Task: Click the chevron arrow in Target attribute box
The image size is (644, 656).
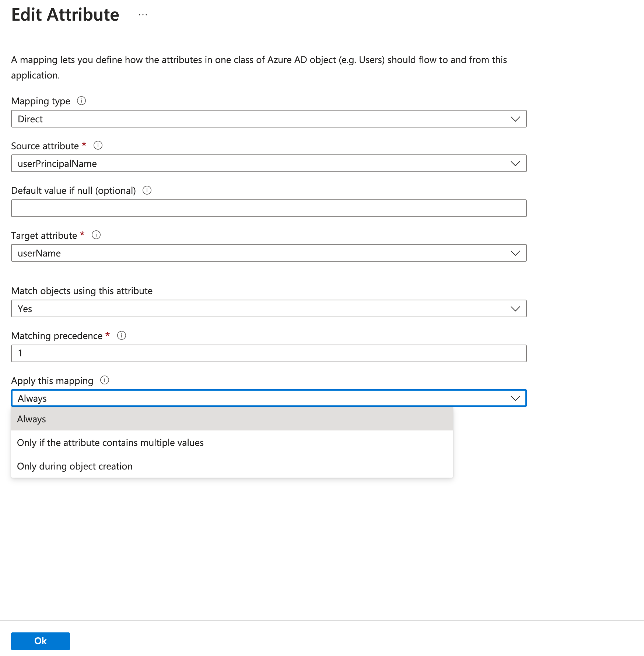Action: [515, 253]
